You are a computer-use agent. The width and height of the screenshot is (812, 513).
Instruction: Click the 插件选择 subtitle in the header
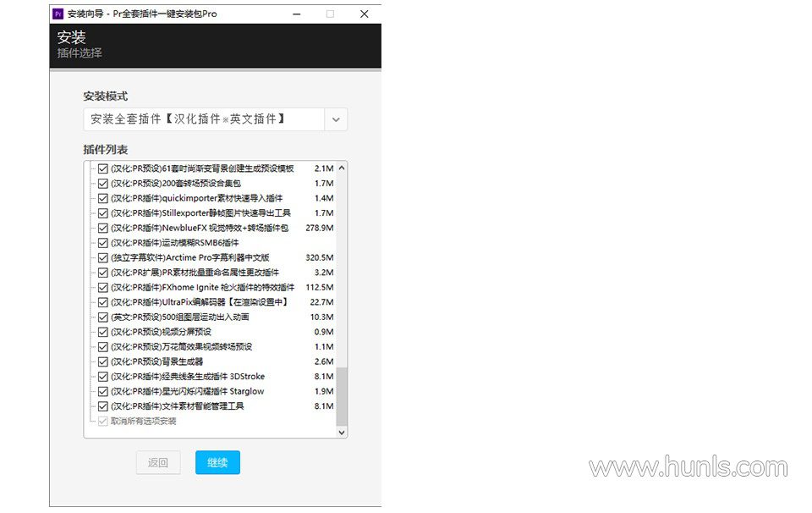coord(80,52)
